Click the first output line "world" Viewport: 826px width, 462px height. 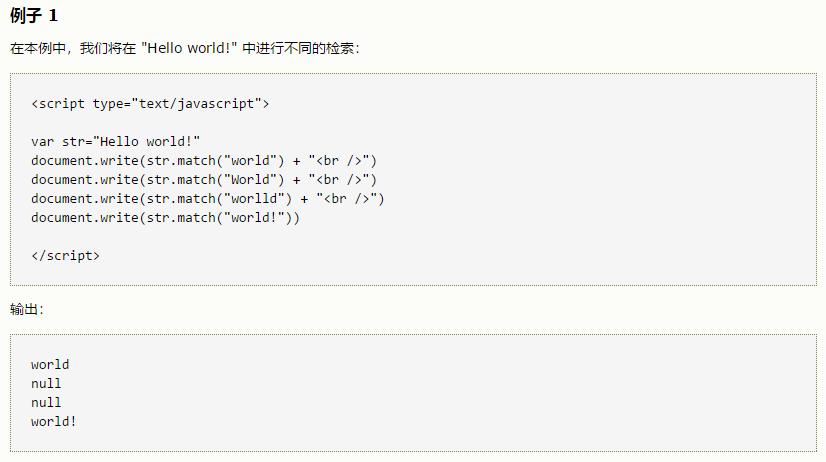[x=50, y=364]
